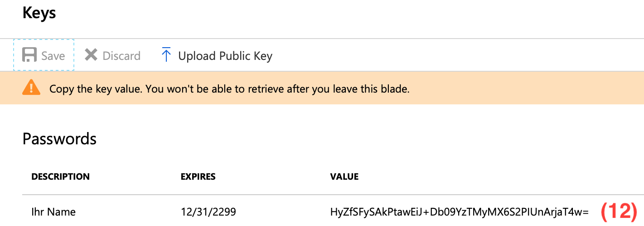644x226 pixels.
Task: Click the red (12) annotation marker
Action: click(619, 211)
